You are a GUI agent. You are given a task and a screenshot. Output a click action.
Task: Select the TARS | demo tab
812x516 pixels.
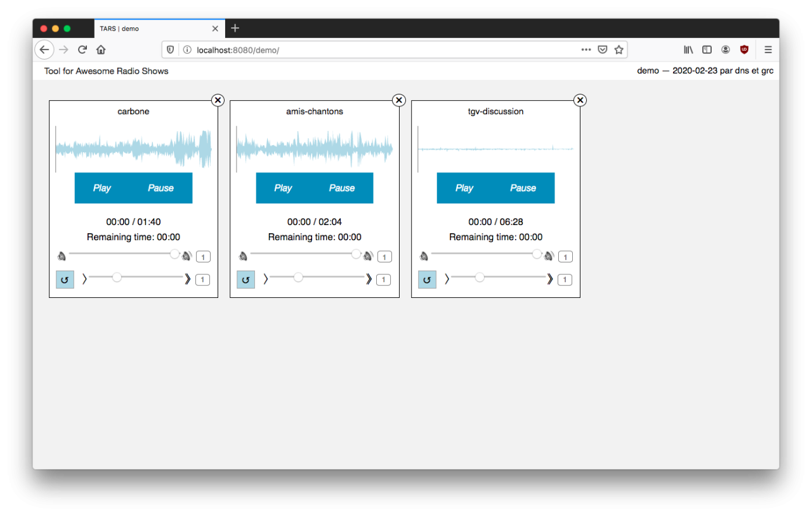[x=152, y=29]
